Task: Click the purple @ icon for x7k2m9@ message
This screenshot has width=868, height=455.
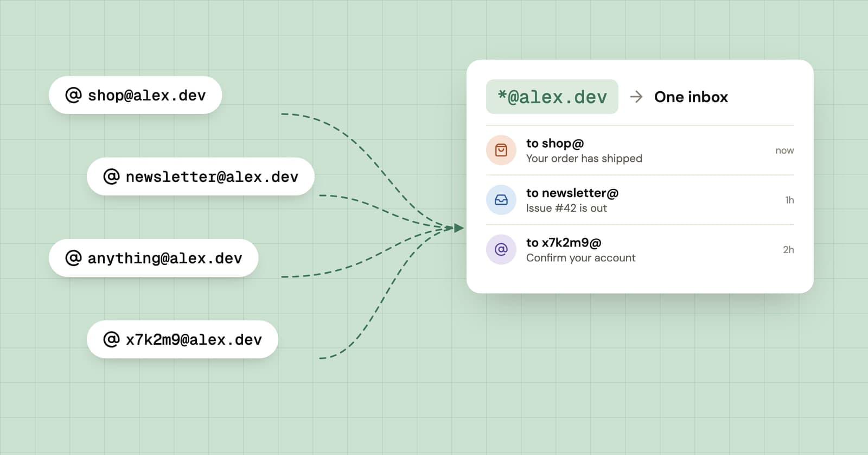Action: [x=501, y=249]
